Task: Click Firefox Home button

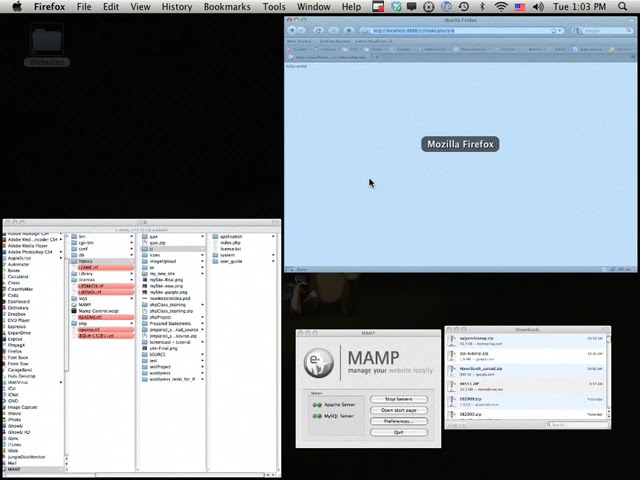Action: (349, 30)
